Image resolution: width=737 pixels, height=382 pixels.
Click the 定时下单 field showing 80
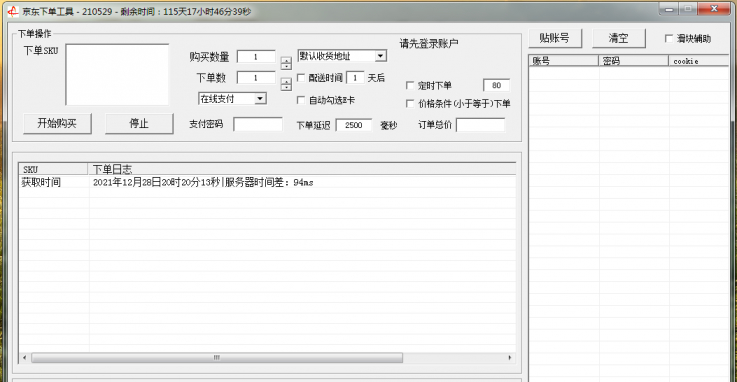coord(496,85)
